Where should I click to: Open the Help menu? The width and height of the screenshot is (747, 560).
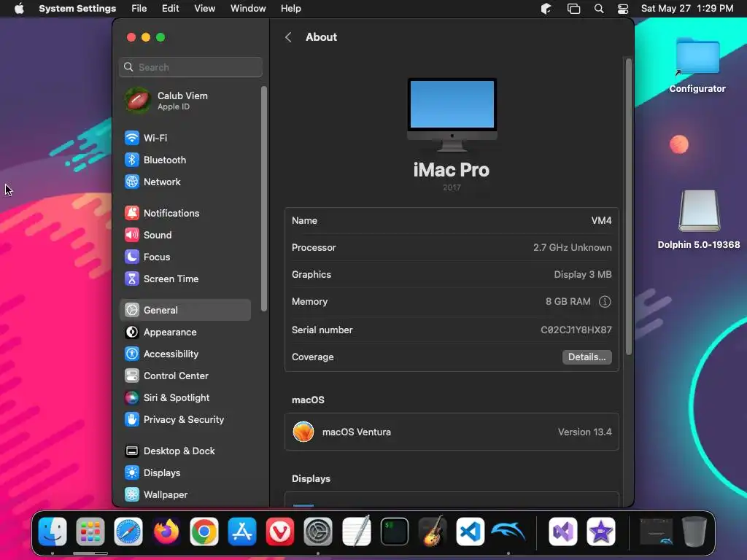coord(290,9)
